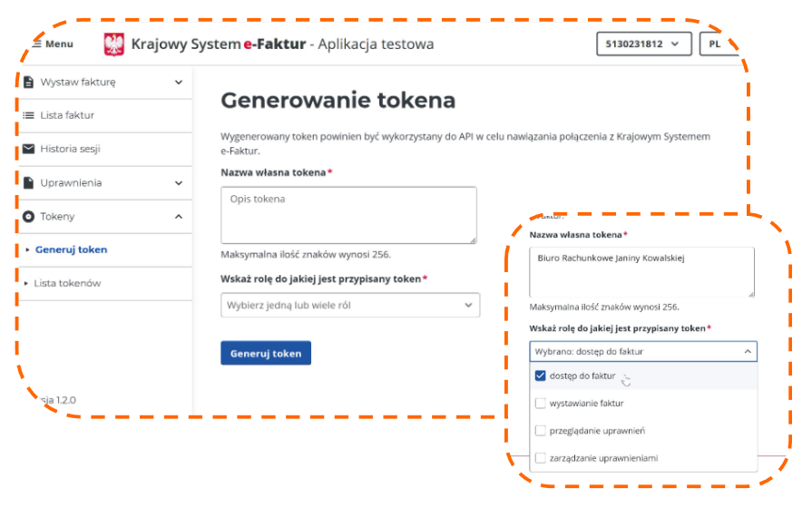Uncheck the dostęp do faktur checkbox
Viewport: 812px width, 508px height.
[x=540, y=376]
